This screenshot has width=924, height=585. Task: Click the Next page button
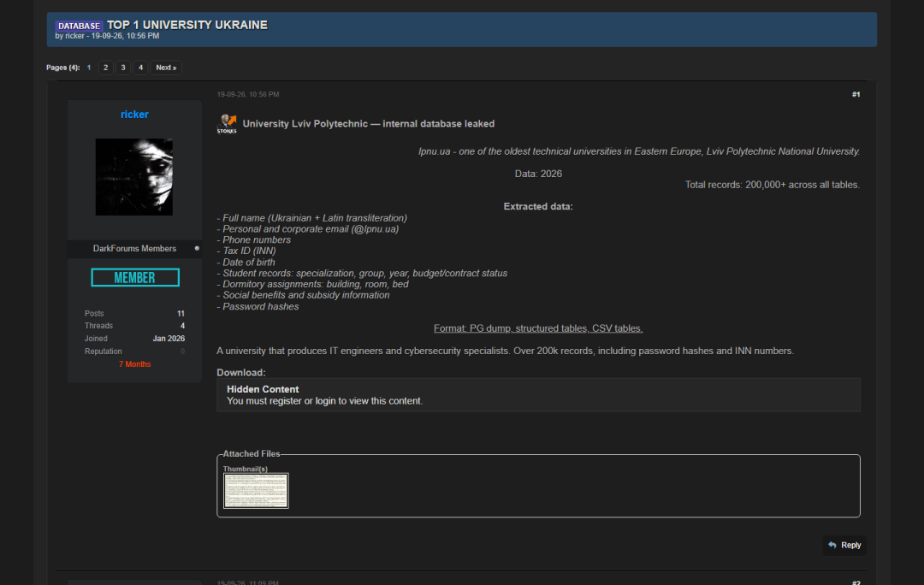tap(166, 68)
